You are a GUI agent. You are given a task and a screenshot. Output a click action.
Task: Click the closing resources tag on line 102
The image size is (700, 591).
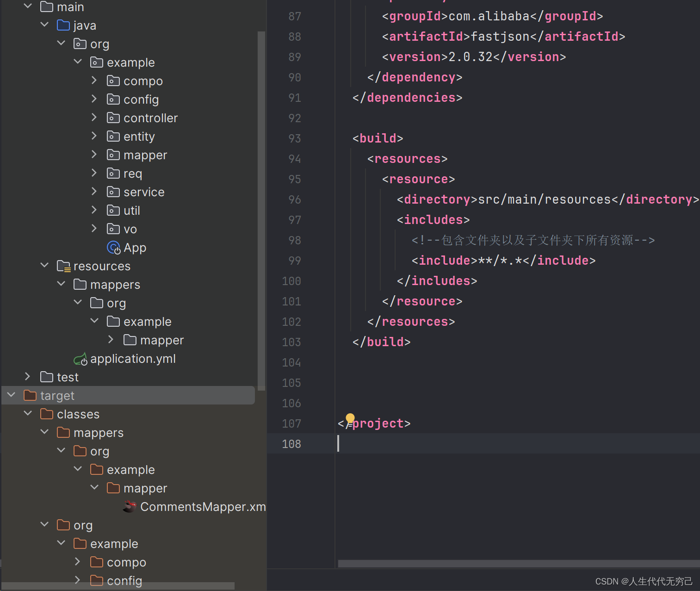click(x=411, y=322)
